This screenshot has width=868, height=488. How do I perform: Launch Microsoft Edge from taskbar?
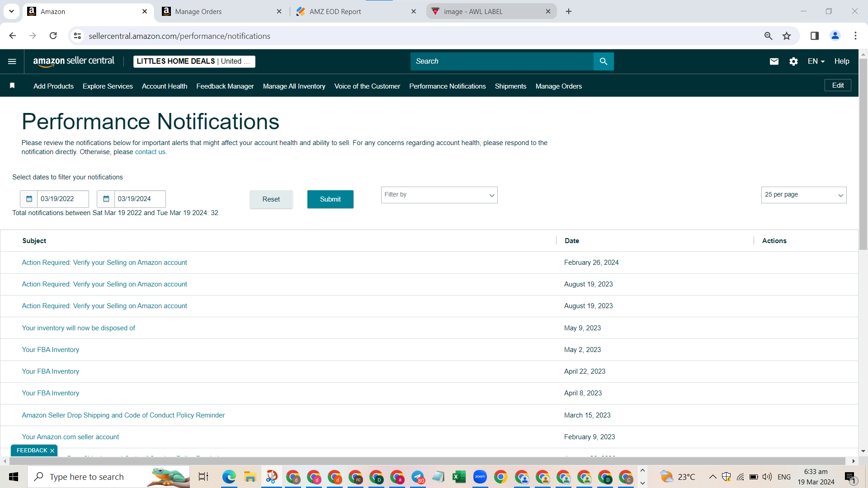[229, 477]
